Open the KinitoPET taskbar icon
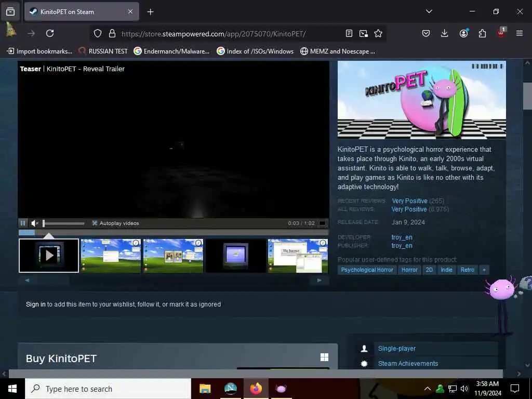Screen dimensions: 532x399 [x=281, y=389]
